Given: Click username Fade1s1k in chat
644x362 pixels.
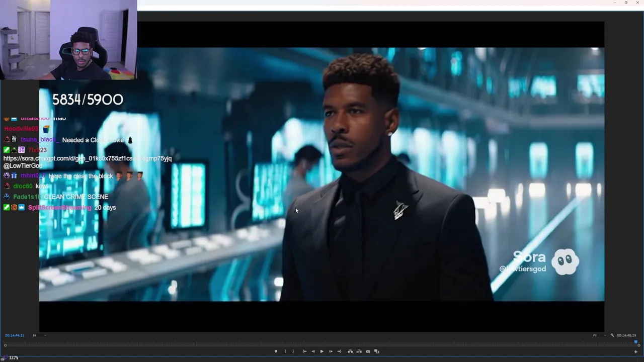Looking at the screenshot, I should point(27,197).
